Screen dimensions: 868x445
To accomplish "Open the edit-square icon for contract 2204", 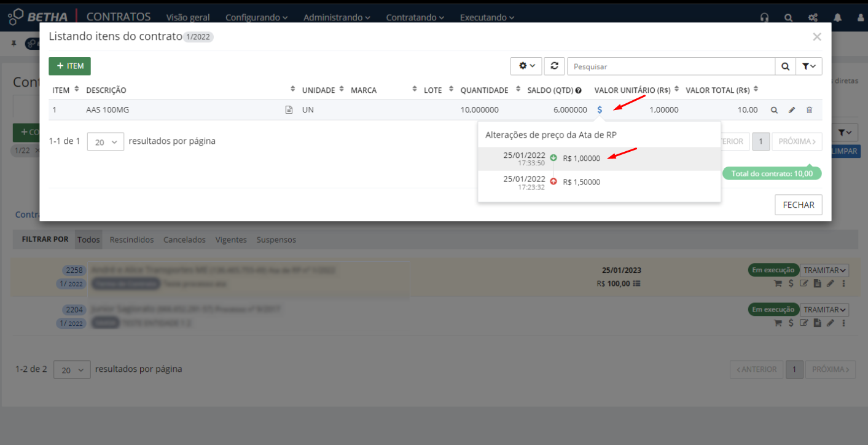I will pos(804,323).
